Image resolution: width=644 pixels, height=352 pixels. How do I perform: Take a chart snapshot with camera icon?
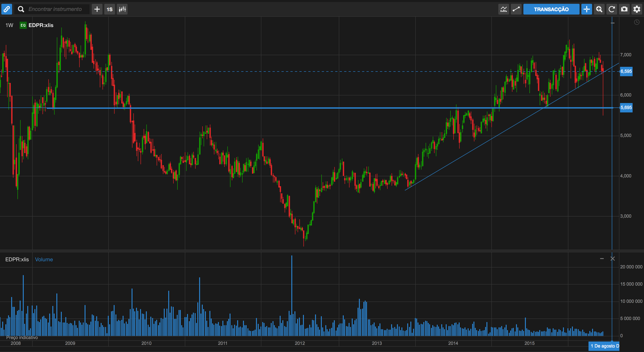[624, 9]
